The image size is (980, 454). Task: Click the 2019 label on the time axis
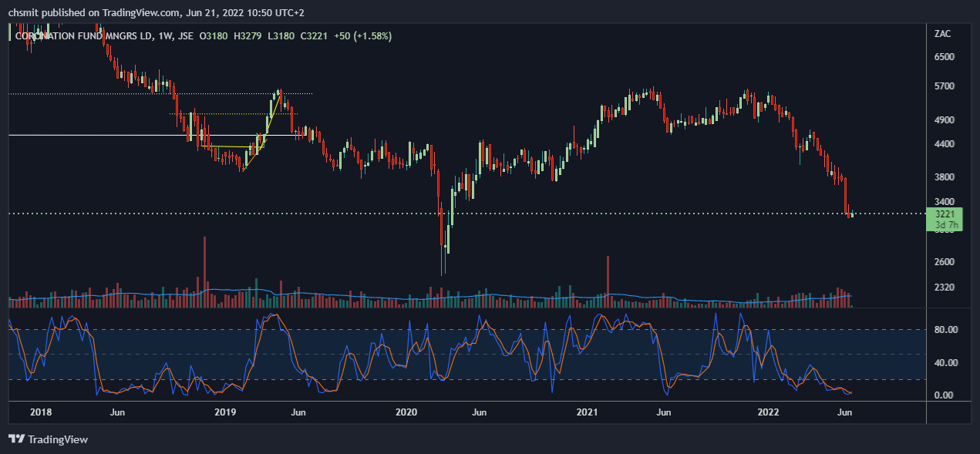[225, 412]
